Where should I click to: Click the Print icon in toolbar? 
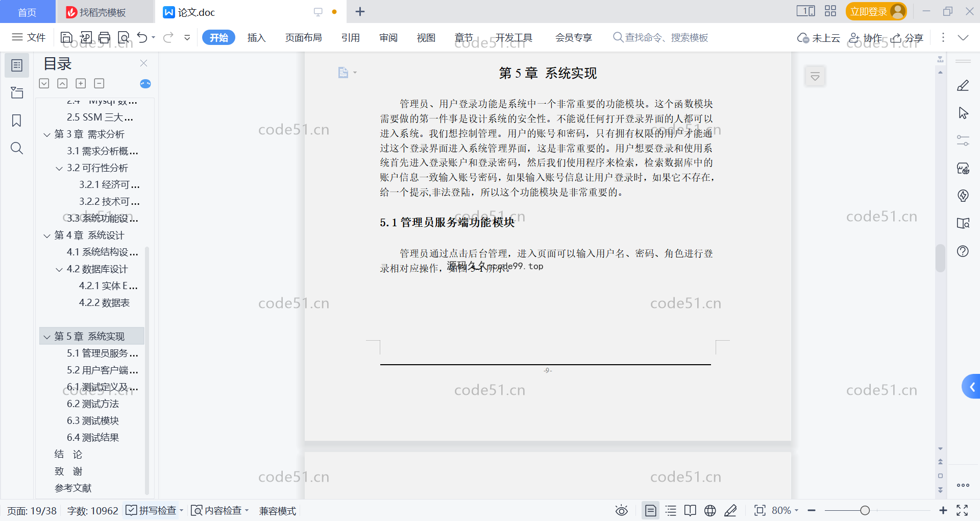105,37
